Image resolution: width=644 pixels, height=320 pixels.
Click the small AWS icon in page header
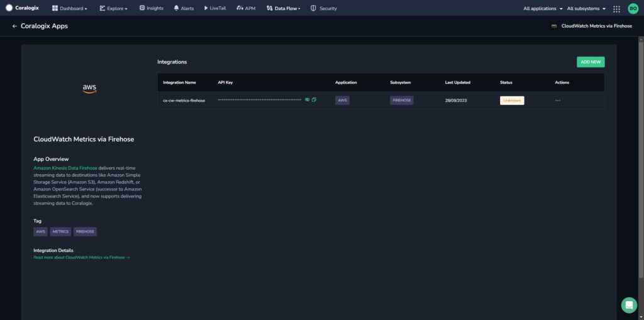[553, 26]
